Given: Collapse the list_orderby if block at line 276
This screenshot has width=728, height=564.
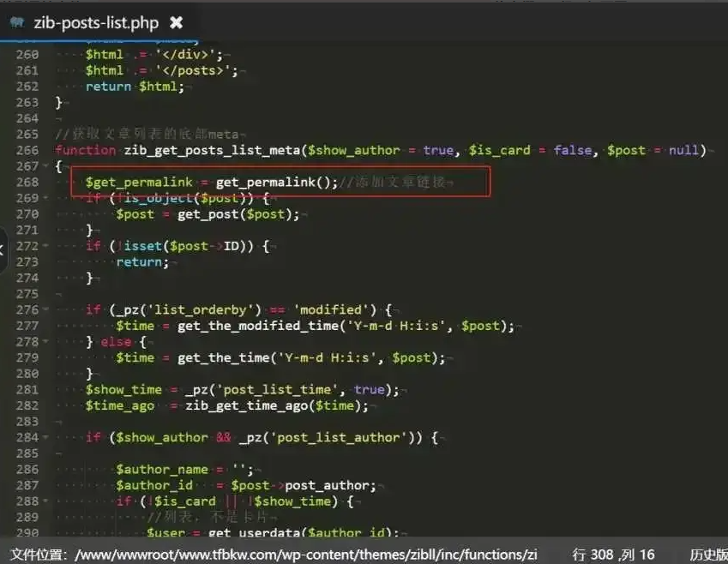Looking at the screenshot, I should (x=46, y=309).
